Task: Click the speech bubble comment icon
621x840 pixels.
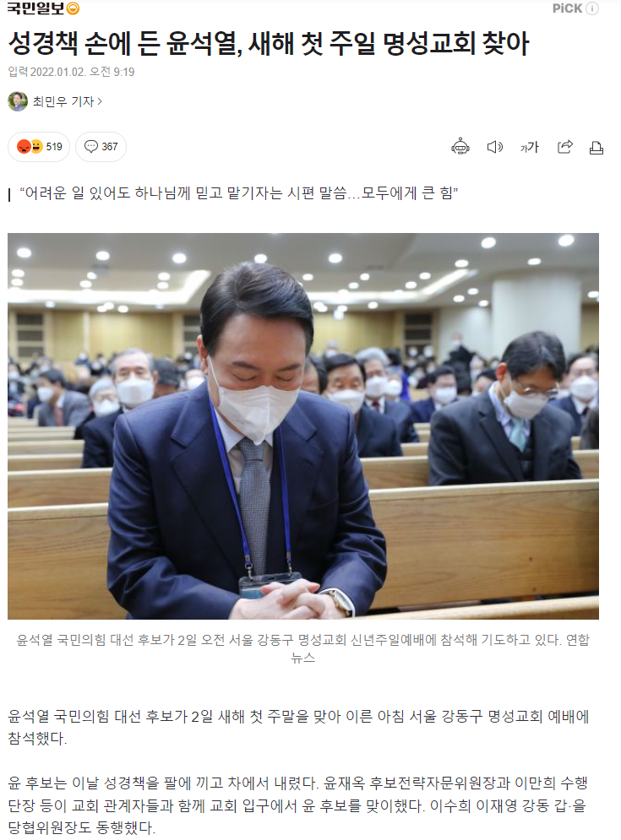Action: click(92, 146)
